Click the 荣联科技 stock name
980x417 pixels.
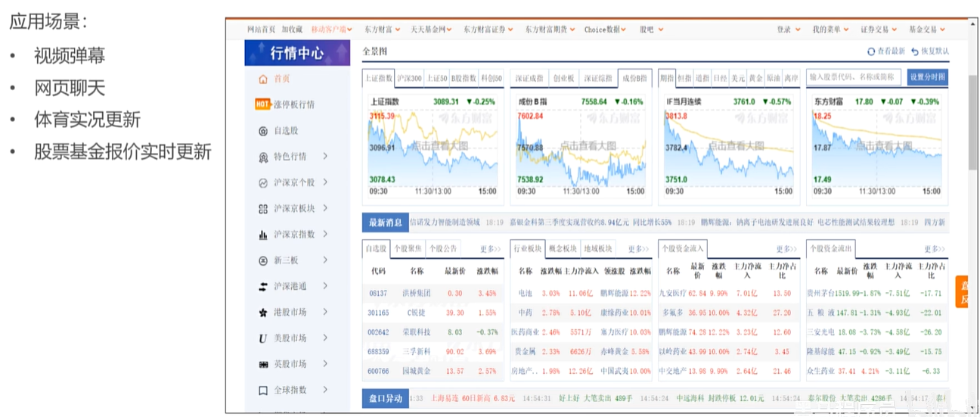[x=417, y=332]
